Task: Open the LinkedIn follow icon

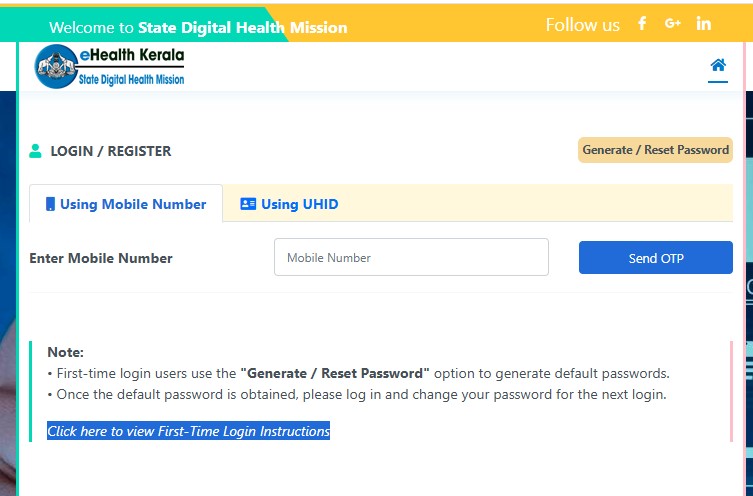Action: [x=704, y=23]
